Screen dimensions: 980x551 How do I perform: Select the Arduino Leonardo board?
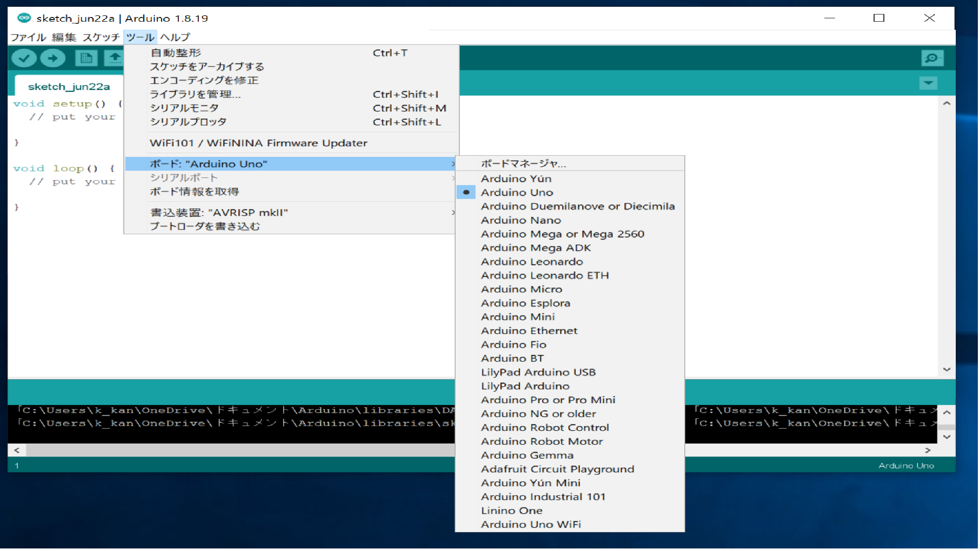[570, 262]
